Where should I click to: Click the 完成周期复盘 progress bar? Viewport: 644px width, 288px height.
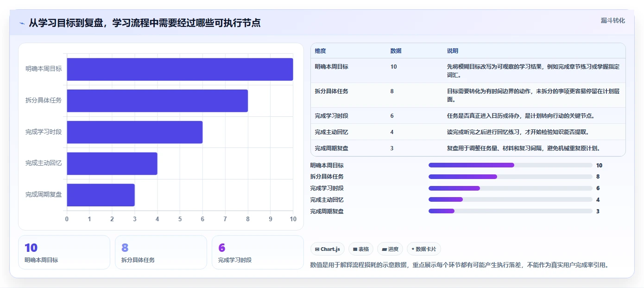(x=511, y=211)
